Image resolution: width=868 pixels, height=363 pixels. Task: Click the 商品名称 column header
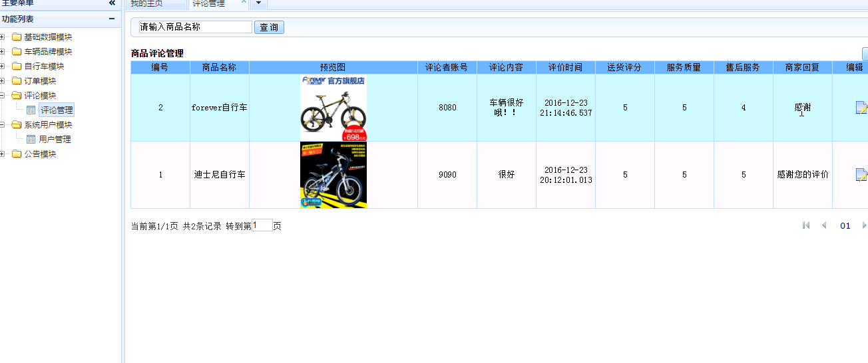(x=220, y=67)
